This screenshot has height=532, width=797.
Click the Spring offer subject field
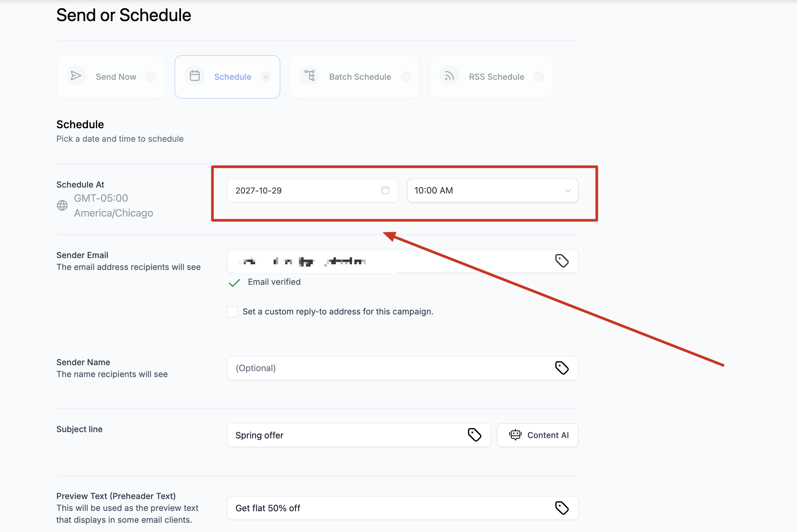(x=346, y=435)
